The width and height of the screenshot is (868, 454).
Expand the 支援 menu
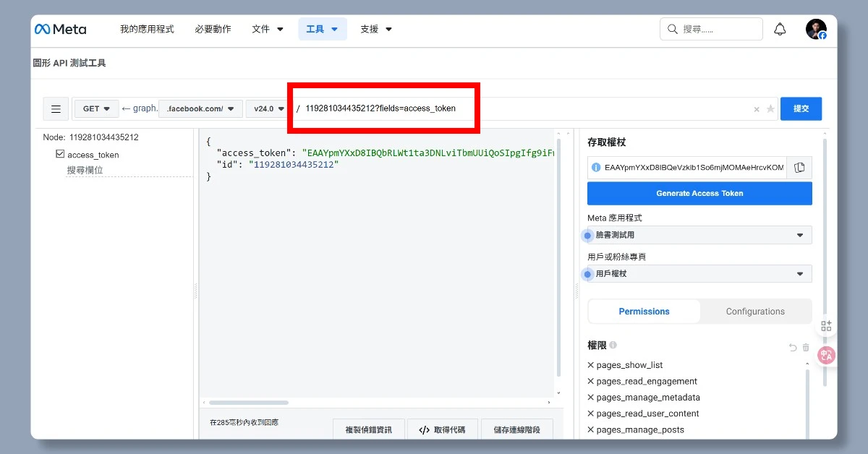[376, 29]
